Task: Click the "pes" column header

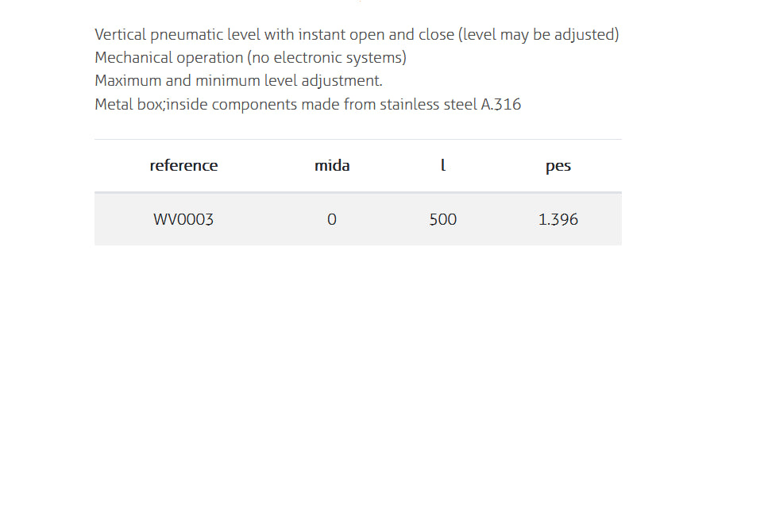Action: click(558, 165)
